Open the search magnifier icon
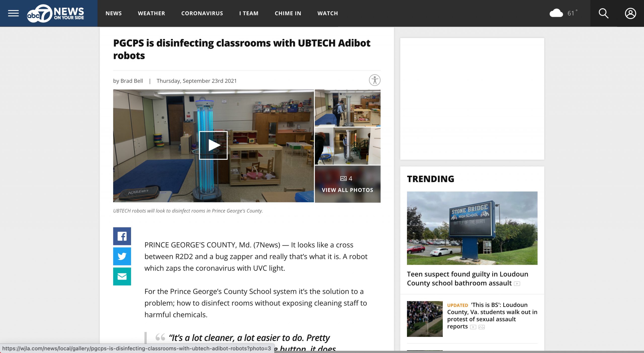This screenshot has width=644, height=353. (x=603, y=13)
